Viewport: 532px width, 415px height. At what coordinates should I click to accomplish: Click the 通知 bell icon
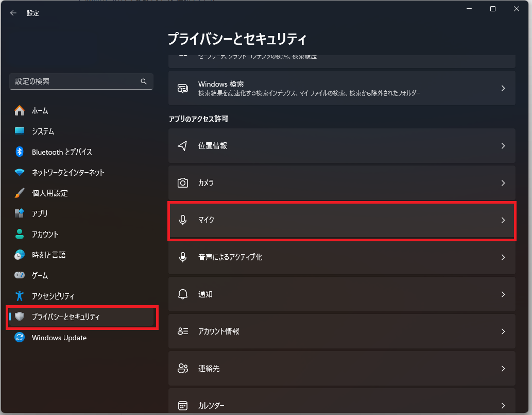182,294
